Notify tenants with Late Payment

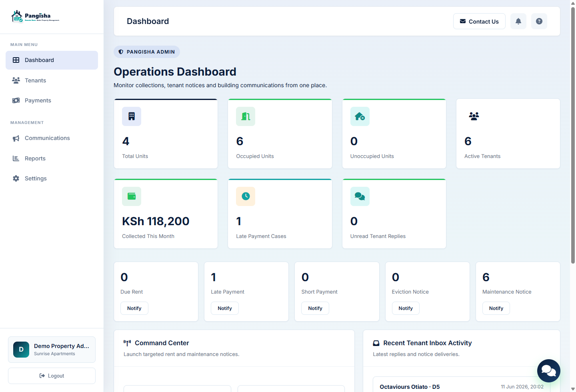(225, 308)
